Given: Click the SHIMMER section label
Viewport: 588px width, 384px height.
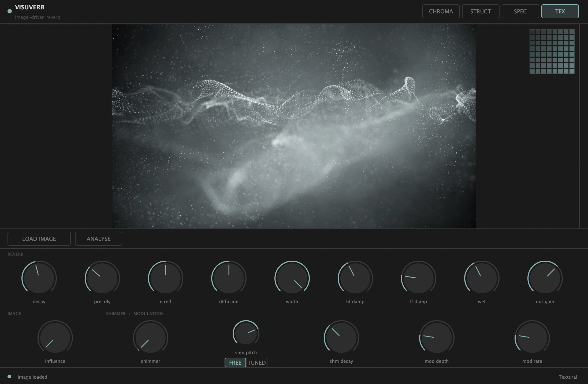Looking at the screenshot, I should click(x=116, y=313).
